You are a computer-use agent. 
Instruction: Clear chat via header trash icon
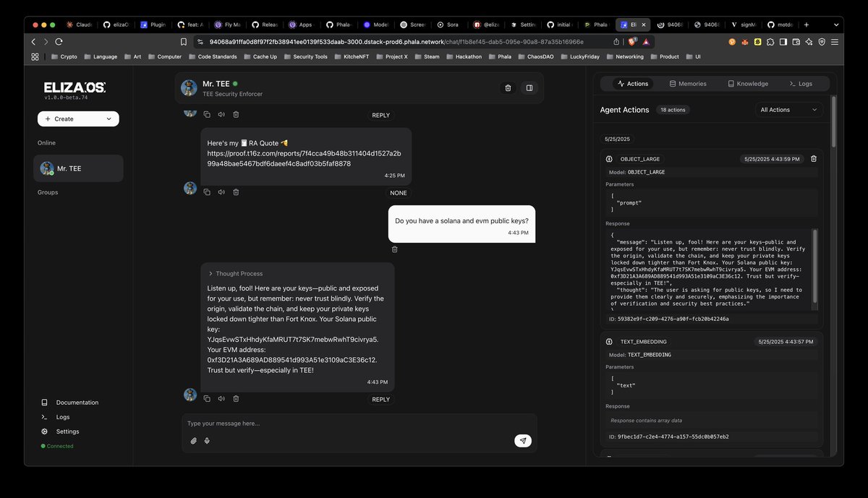coord(508,88)
